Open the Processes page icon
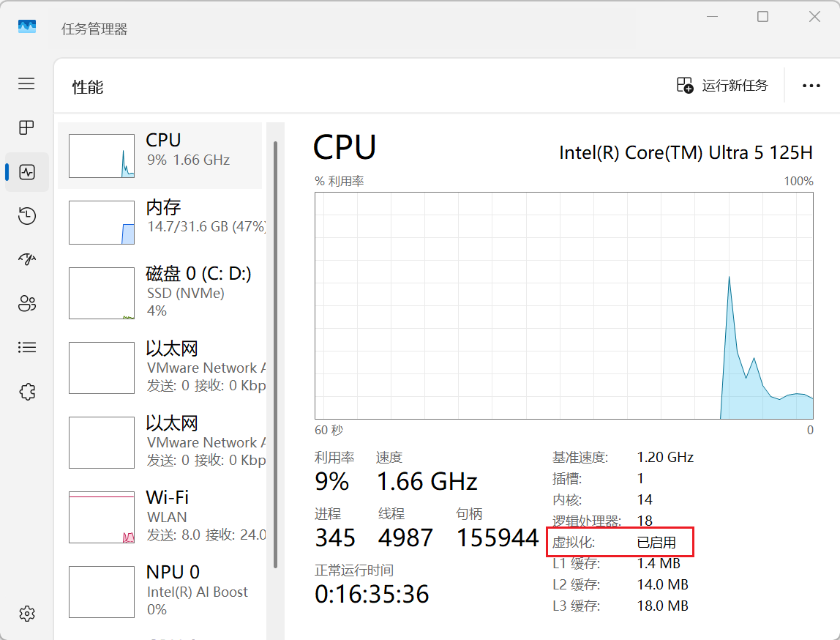 (26, 128)
